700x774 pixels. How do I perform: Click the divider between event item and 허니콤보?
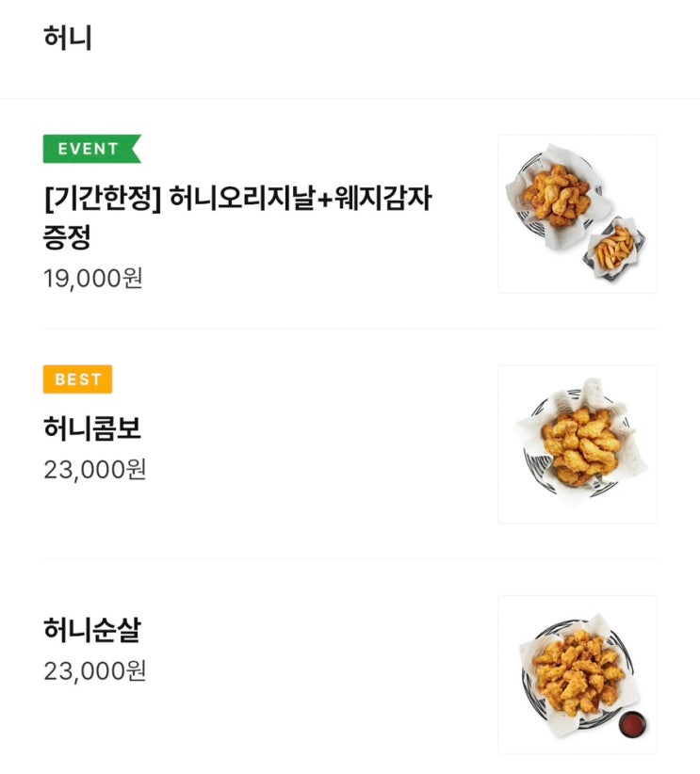tap(350, 329)
